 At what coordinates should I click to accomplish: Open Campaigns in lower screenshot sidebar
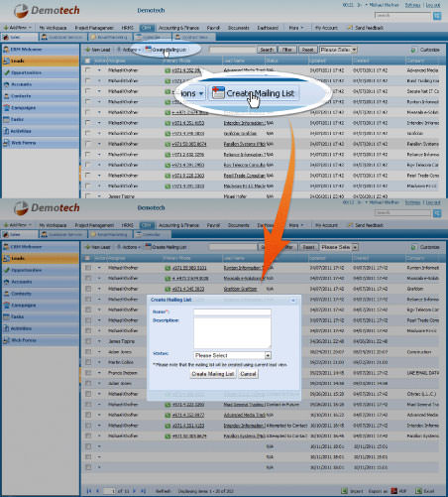coord(41,305)
